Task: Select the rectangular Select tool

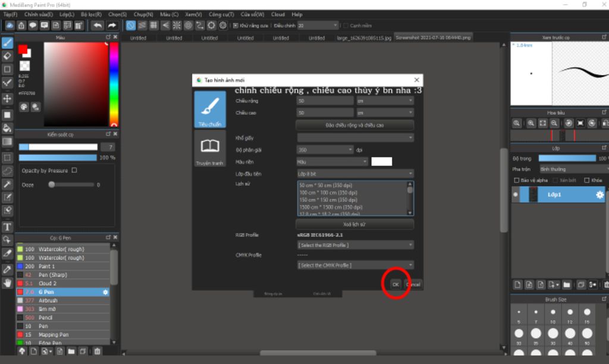Action: pos(7,158)
